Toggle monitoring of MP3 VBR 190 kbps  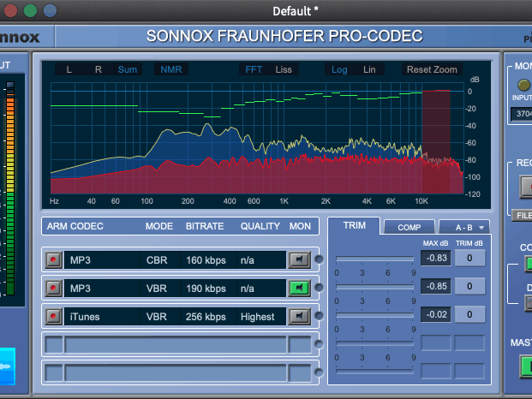[299, 289]
